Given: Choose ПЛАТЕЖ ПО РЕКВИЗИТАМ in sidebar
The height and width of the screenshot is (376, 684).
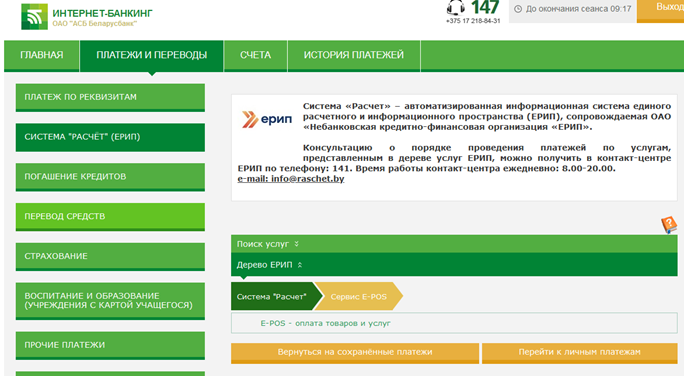Looking at the screenshot, I should tap(110, 97).
